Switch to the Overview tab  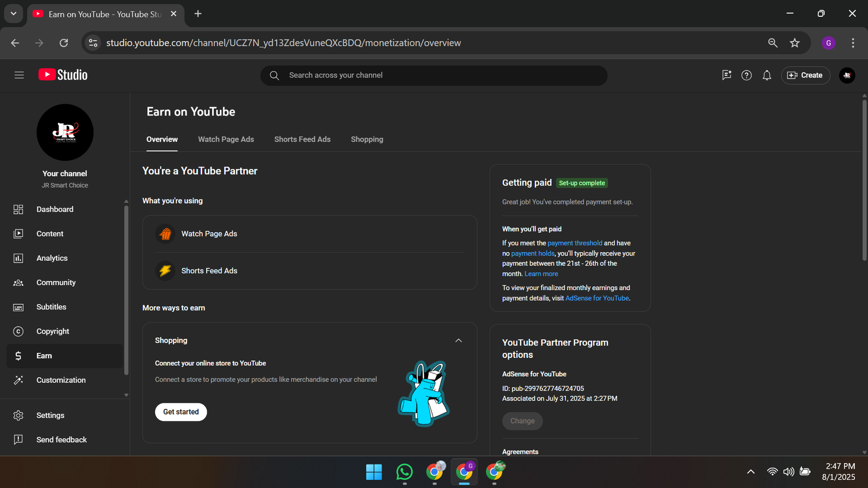click(162, 139)
